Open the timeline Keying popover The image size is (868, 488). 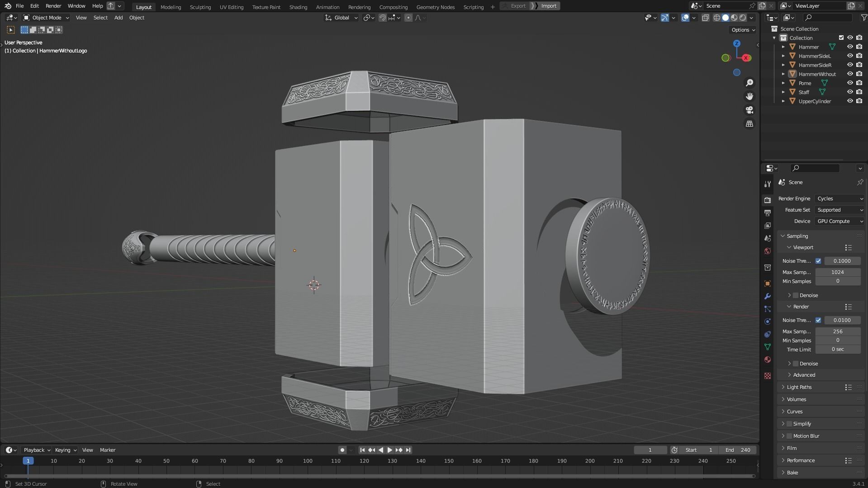pos(66,450)
